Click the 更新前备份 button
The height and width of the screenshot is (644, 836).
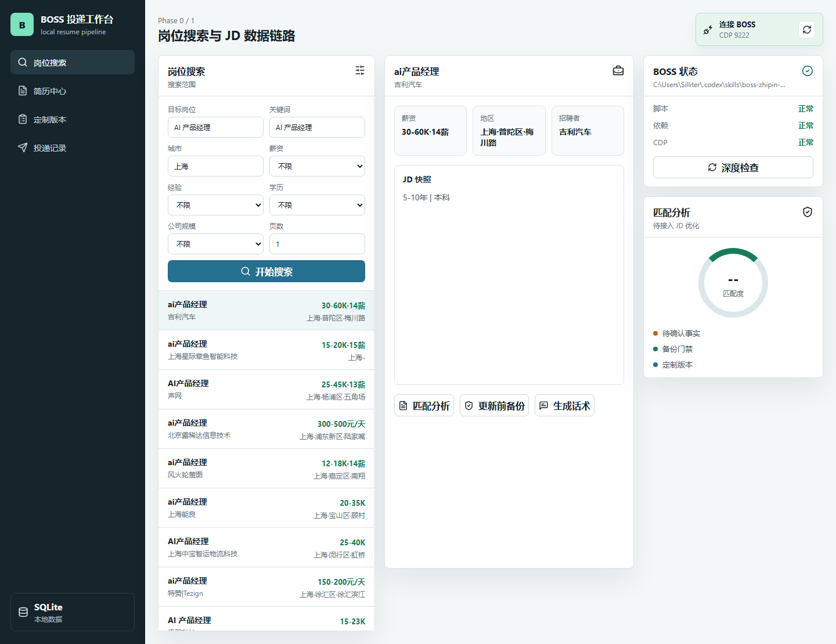[494, 405]
